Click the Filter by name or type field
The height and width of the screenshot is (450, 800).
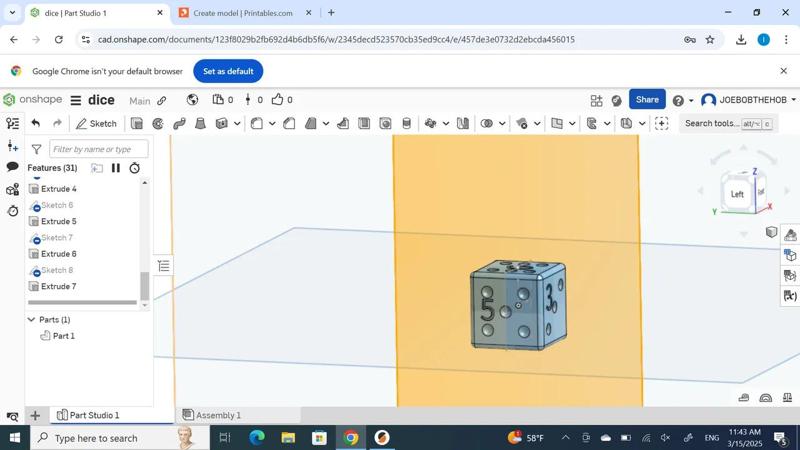[x=99, y=149]
